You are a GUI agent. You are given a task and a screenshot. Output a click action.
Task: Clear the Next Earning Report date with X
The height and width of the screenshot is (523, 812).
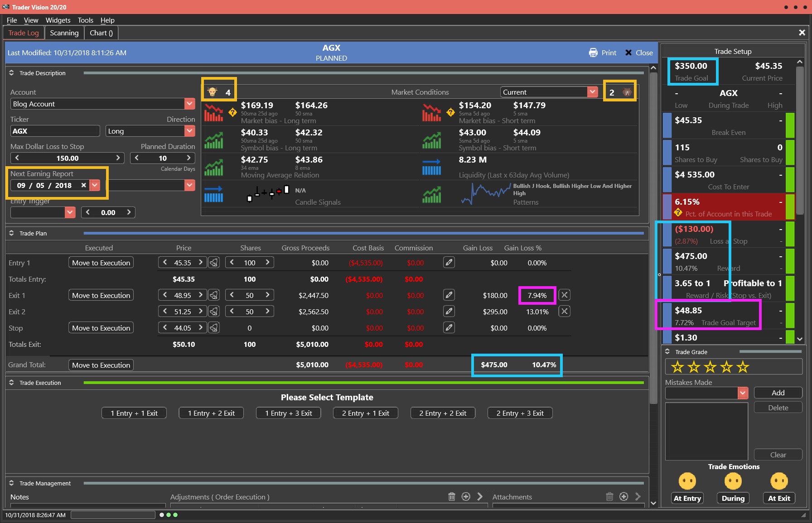pos(83,185)
